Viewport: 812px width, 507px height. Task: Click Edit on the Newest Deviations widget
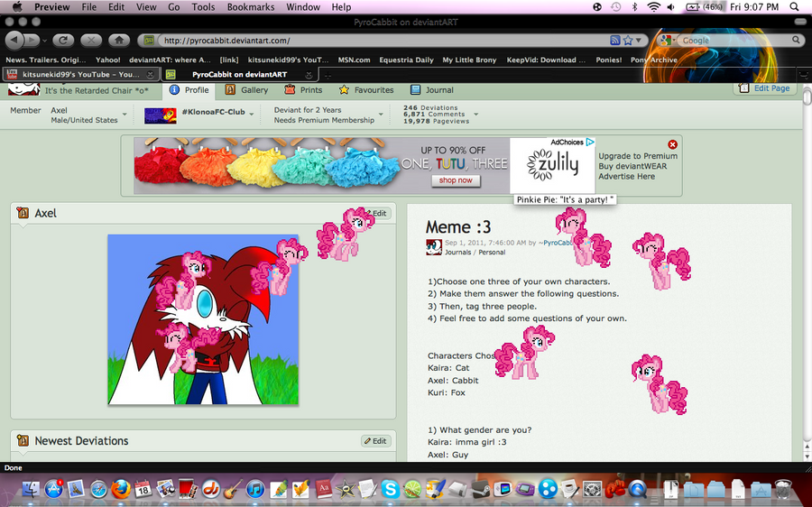(x=376, y=441)
